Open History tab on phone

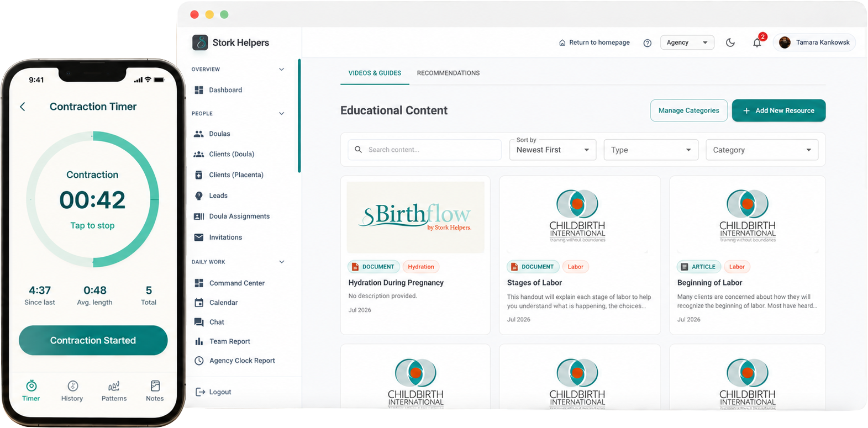click(x=72, y=391)
